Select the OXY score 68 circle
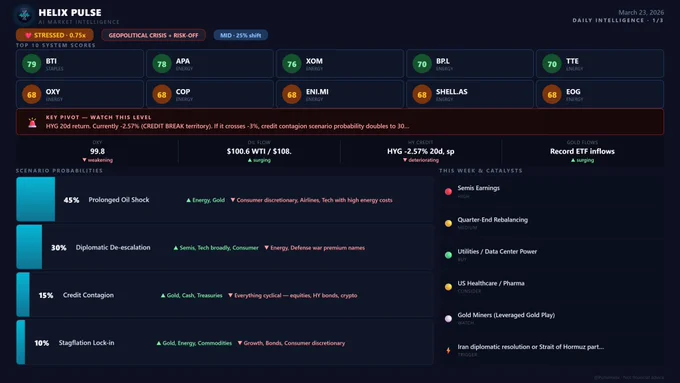 pyautogui.click(x=32, y=95)
